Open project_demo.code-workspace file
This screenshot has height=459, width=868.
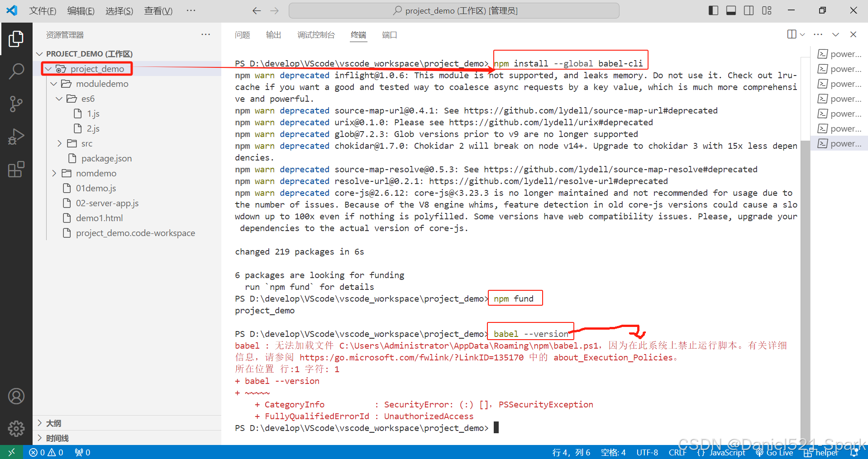coord(127,233)
